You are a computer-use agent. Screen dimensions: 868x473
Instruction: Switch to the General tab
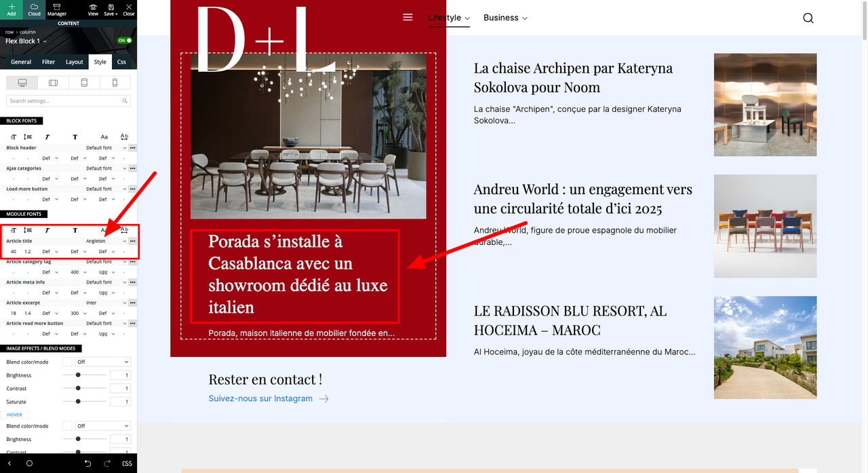coord(21,62)
